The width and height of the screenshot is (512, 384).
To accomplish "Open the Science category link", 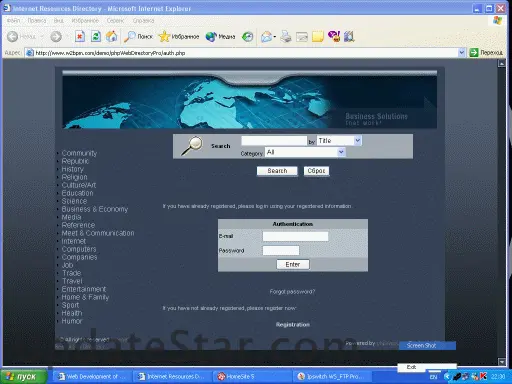I will point(74,201).
